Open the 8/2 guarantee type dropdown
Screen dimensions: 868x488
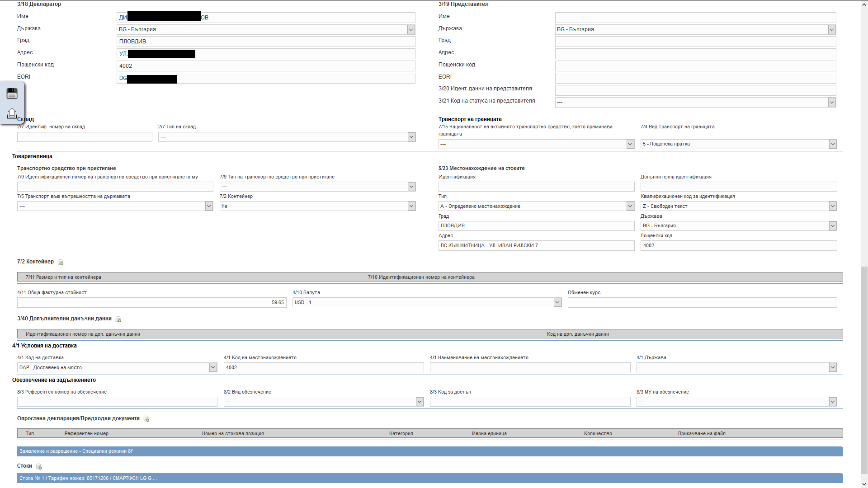tap(419, 402)
